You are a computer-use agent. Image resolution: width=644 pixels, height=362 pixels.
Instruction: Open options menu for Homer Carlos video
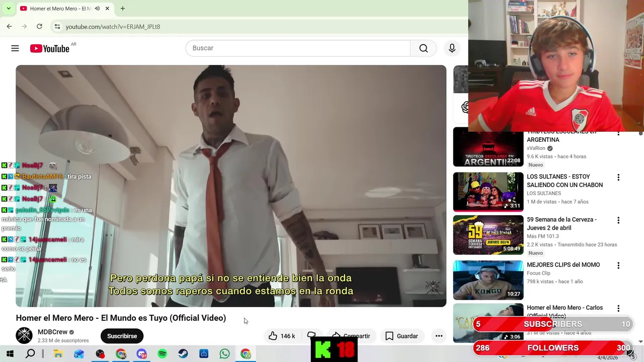[x=618, y=308]
